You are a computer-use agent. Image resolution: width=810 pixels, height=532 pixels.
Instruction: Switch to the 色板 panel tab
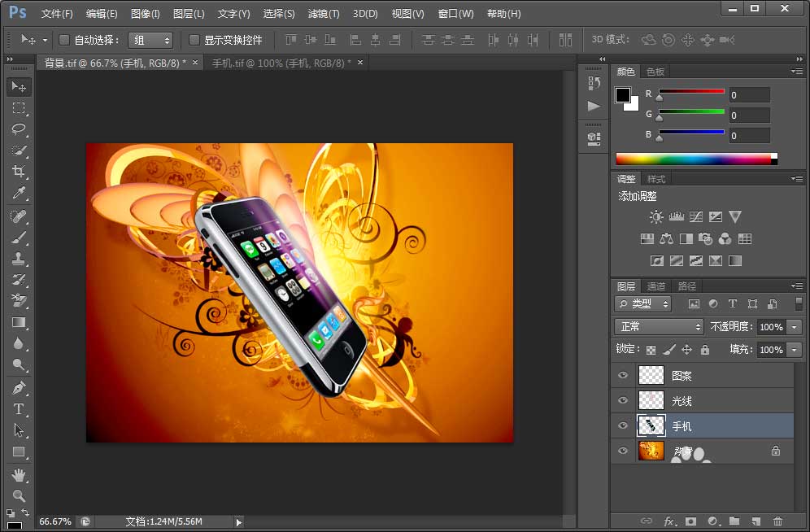(655, 72)
